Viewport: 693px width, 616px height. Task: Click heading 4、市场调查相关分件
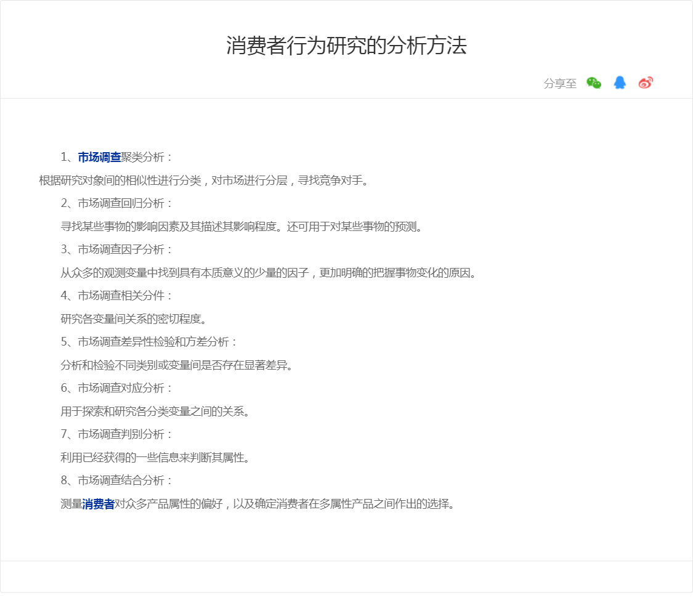pyautogui.click(x=116, y=296)
